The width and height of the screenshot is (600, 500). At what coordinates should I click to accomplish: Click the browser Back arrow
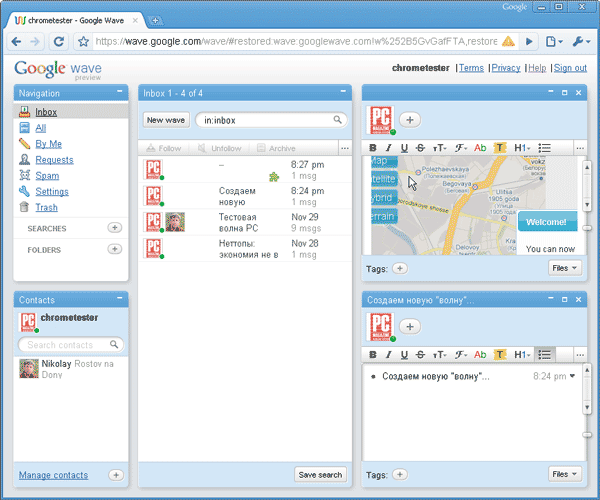pyautogui.click(x=16, y=41)
